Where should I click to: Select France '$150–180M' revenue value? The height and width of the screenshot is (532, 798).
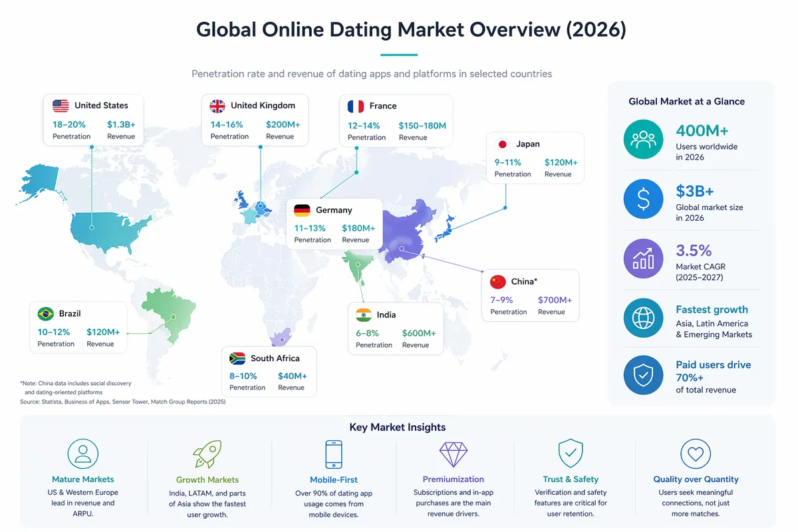coord(422,125)
